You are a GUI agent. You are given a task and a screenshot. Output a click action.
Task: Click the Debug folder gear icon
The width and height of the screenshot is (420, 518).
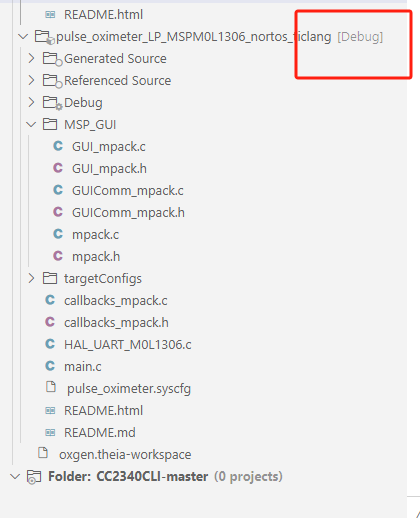52,103
